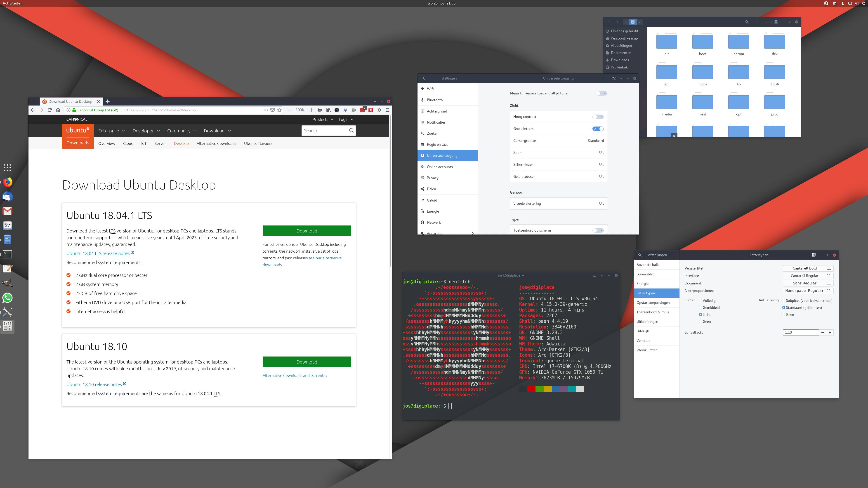Open Products dropdown in Canonical bar
868x488 pixels.
tap(323, 120)
